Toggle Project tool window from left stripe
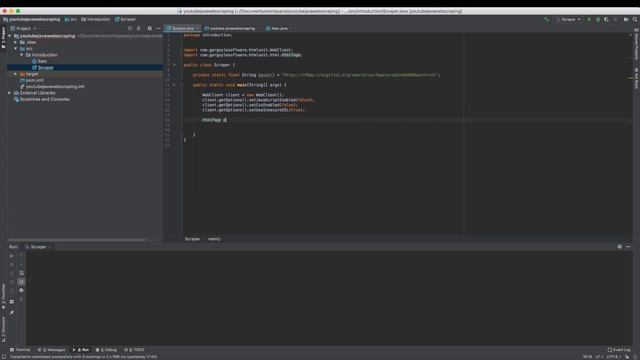Image resolution: width=640 pixels, height=360 pixels. click(3, 38)
